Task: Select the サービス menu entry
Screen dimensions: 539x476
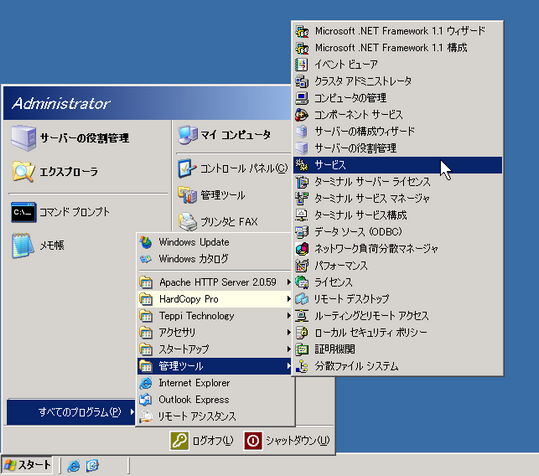Action: point(397,165)
